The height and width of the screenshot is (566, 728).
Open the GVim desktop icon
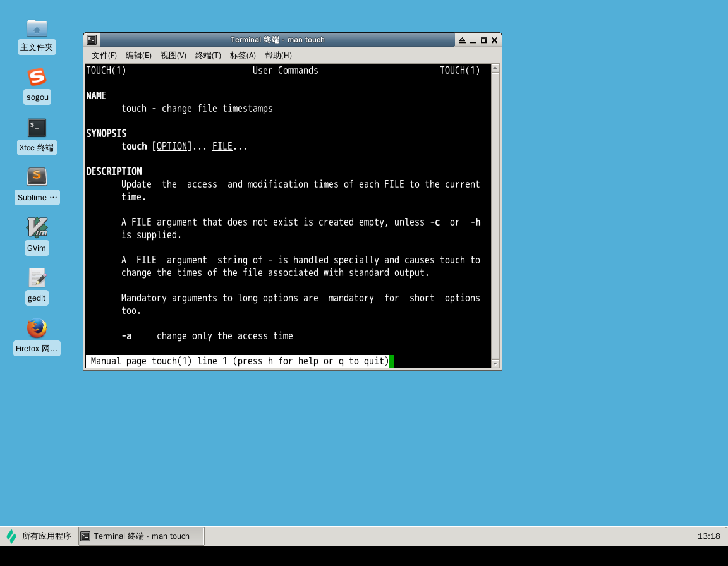[37, 228]
